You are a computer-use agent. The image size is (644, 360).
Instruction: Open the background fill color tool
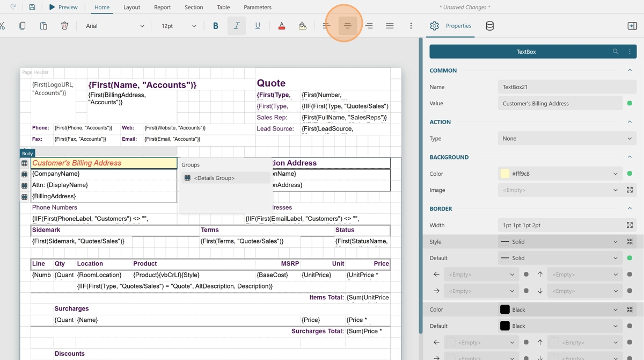coord(303,26)
